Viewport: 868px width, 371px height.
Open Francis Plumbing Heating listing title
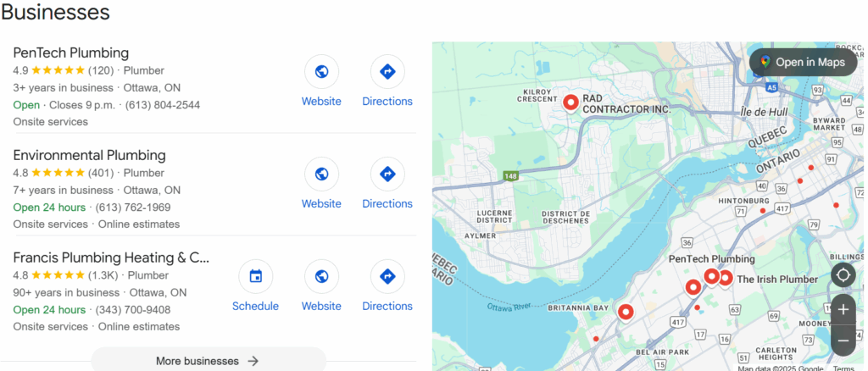pos(111,257)
